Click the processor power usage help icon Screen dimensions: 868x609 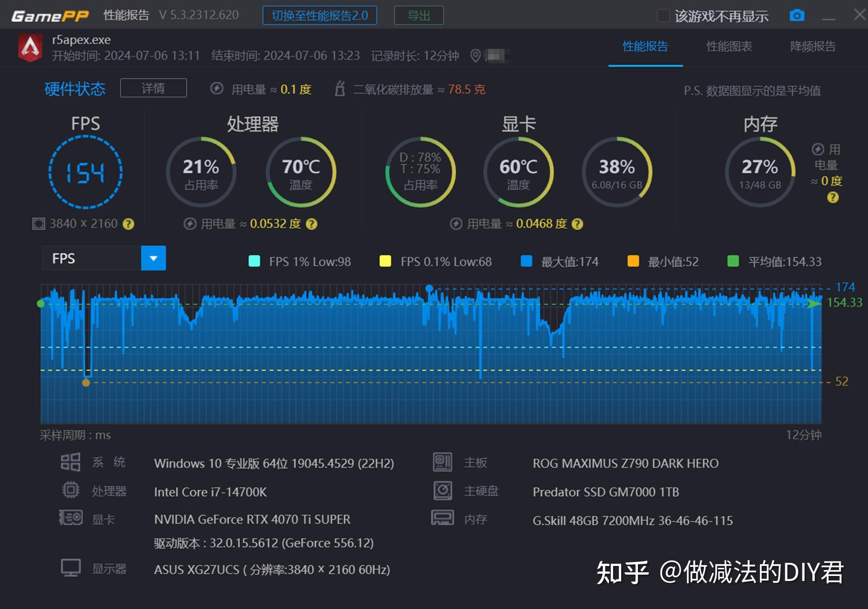coord(311,224)
